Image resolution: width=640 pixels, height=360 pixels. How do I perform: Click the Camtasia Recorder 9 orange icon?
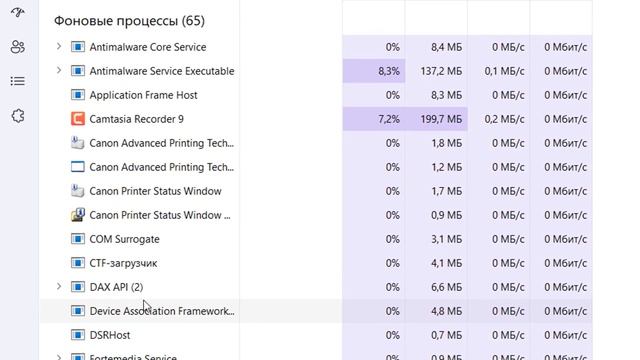pos(78,119)
